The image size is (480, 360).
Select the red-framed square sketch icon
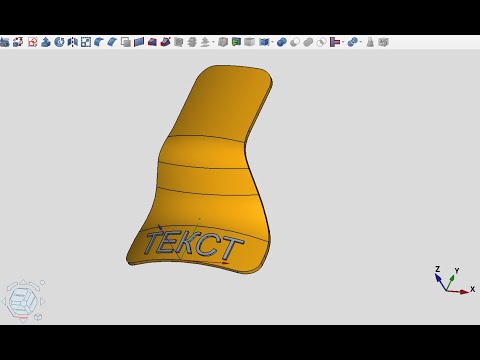32,42
